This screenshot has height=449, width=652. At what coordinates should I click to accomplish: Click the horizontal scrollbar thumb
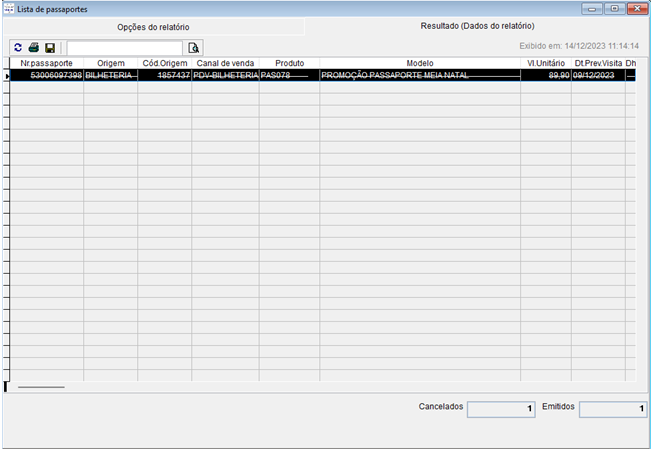coord(41,385)
